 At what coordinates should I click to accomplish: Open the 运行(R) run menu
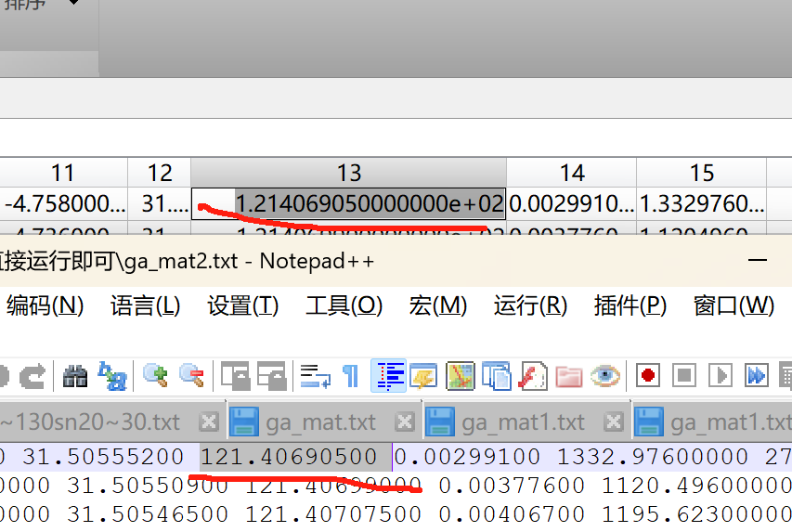click(x=530, y=306)
